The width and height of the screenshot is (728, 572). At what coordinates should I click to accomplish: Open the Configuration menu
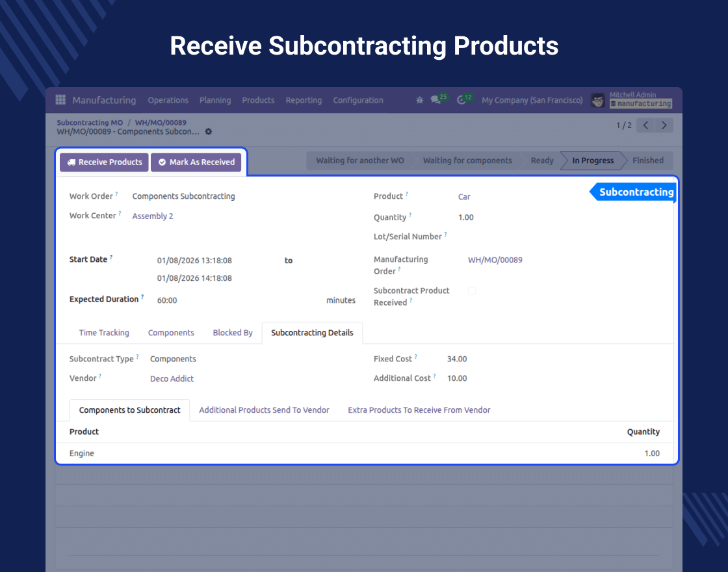(x=358, y=100)
